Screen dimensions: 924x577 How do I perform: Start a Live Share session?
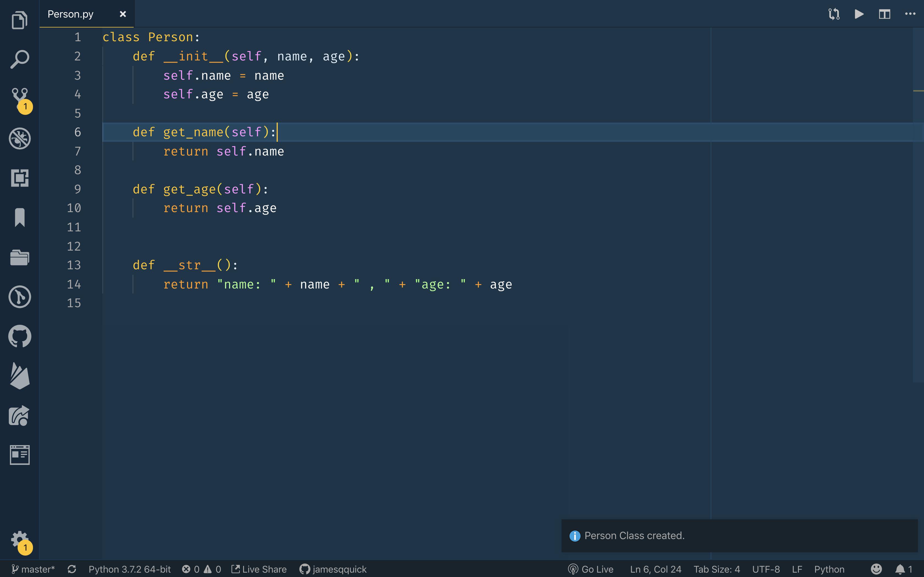point(259,569)
